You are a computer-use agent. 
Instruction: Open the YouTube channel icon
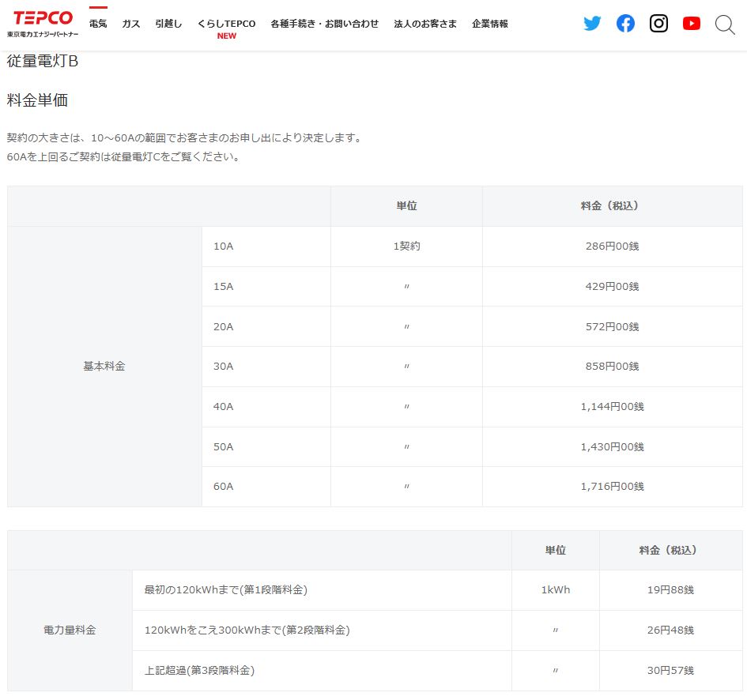click(692, 24)
